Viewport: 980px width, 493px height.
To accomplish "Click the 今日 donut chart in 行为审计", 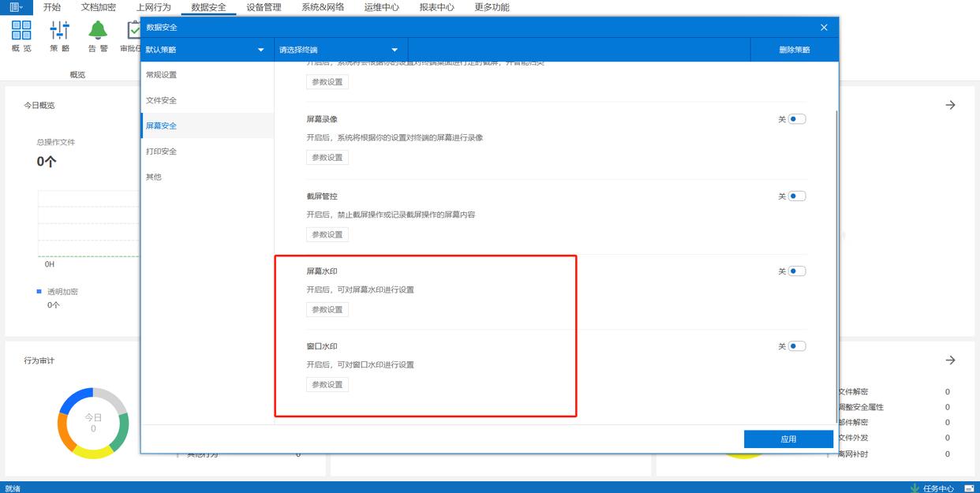I will (93, 423).
